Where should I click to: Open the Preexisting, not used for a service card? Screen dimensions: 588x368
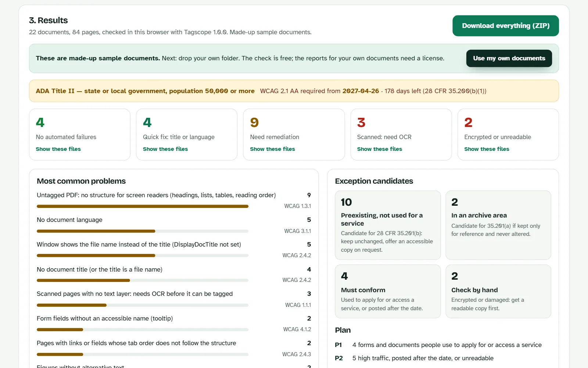click(388, 225)
